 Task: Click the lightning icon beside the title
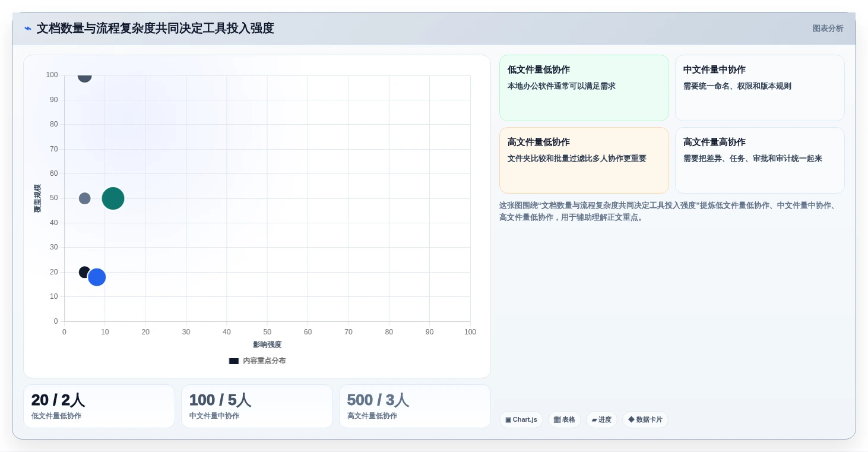[28, 29]
